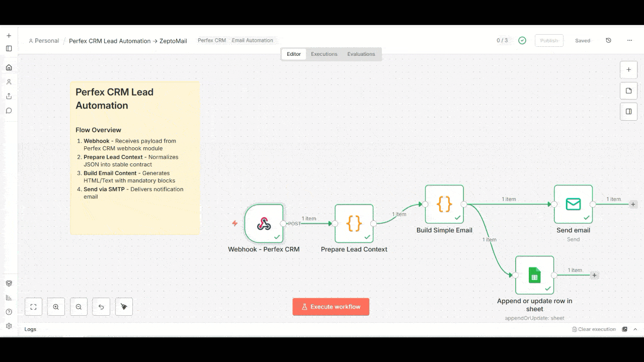The height and width of the screenshot is (362, 644).
Task: Select the Prepare Lead Context code node
Action: point(354,224)
